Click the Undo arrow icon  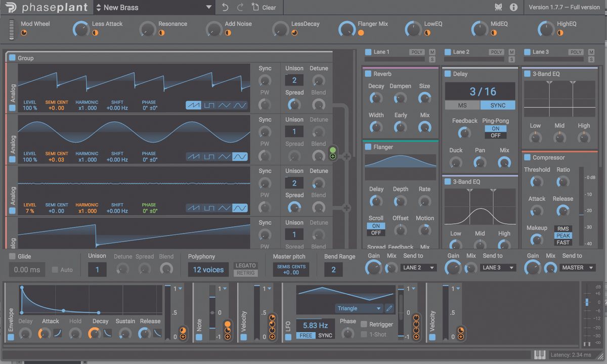tap(225, 8)
